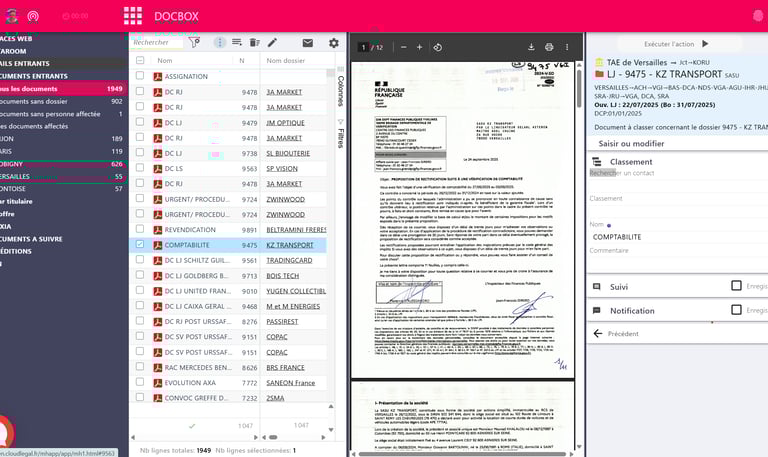
Task: Toggle the Suivi Enregistrer checkbox
Action: tap(736, 286)
